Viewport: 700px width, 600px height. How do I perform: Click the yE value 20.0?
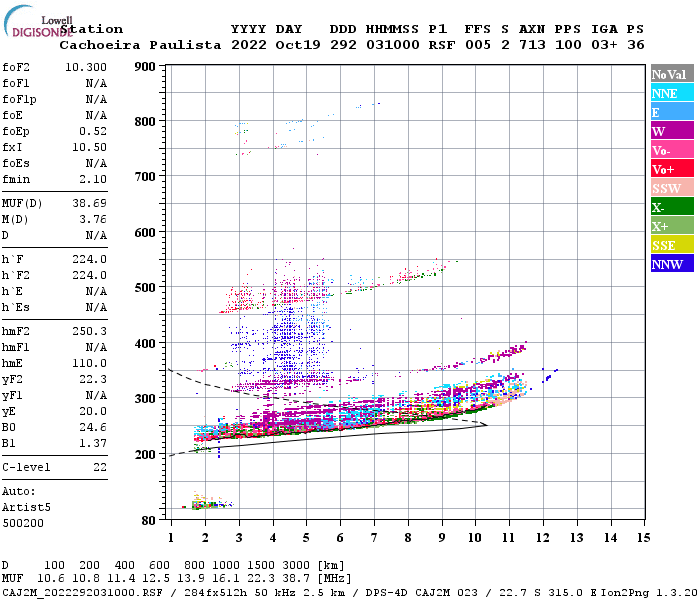point(93,412)
